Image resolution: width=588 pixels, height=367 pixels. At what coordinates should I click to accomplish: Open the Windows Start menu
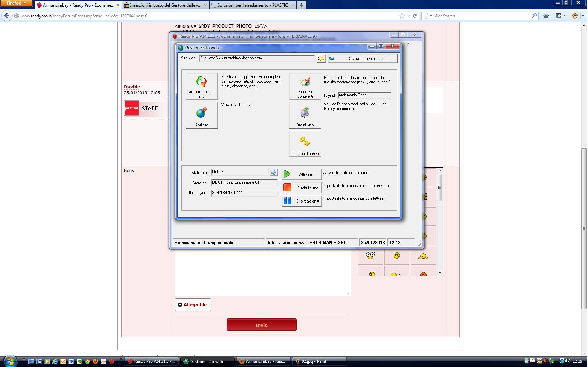click(x=10, y=361)
